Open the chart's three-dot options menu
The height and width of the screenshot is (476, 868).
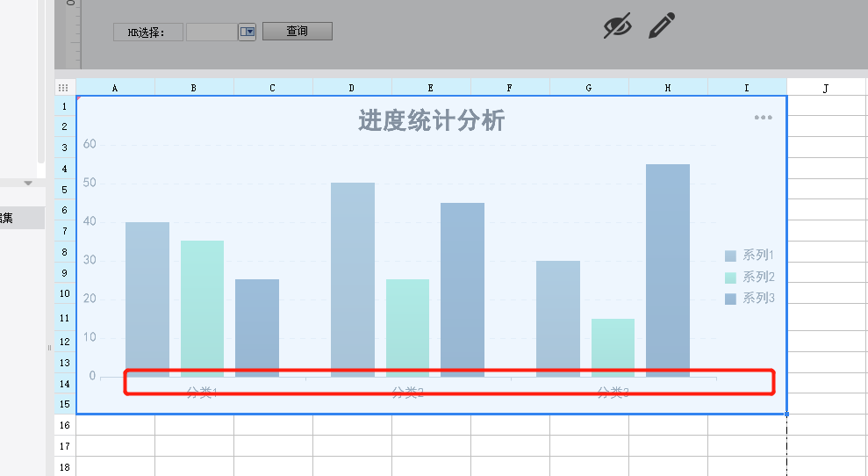pos(763,118)
